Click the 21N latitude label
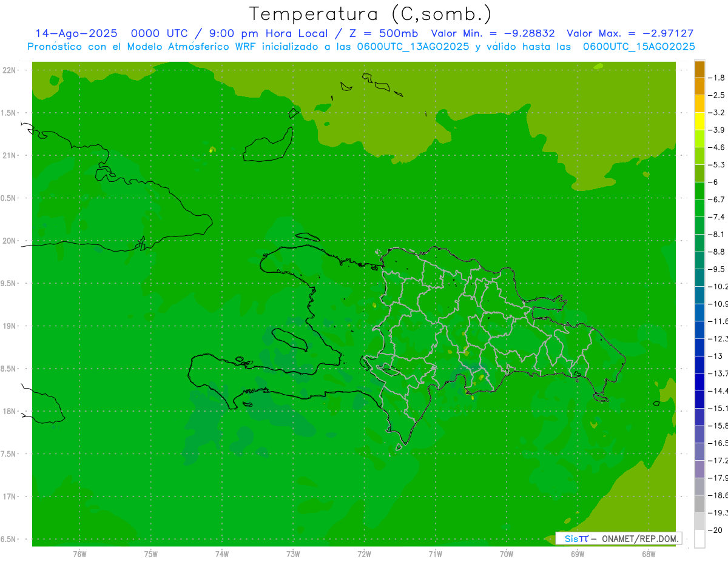728x562 pixels. [9, 156]
